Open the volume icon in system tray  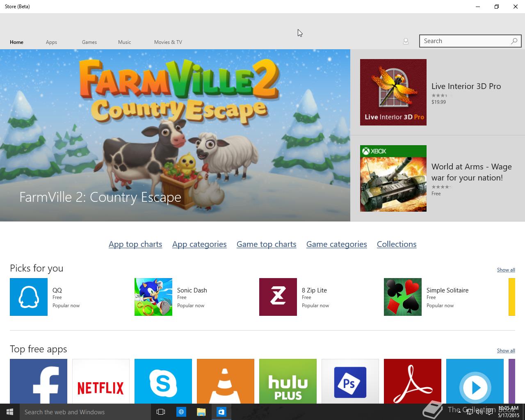pos(479,412)
